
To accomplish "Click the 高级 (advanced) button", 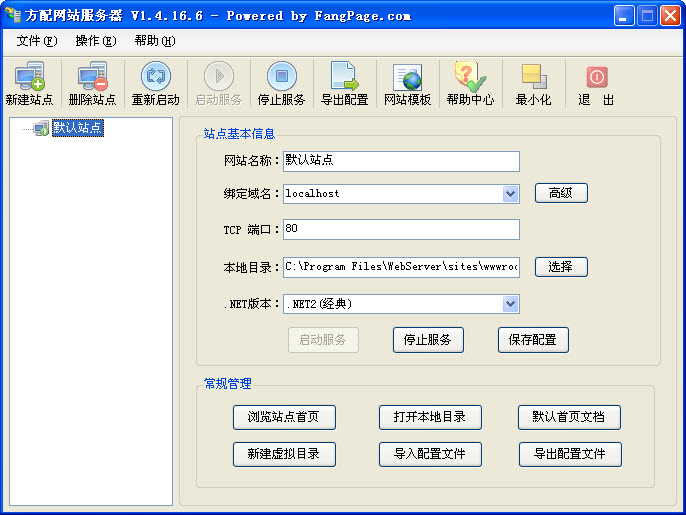I will [560, 193].
